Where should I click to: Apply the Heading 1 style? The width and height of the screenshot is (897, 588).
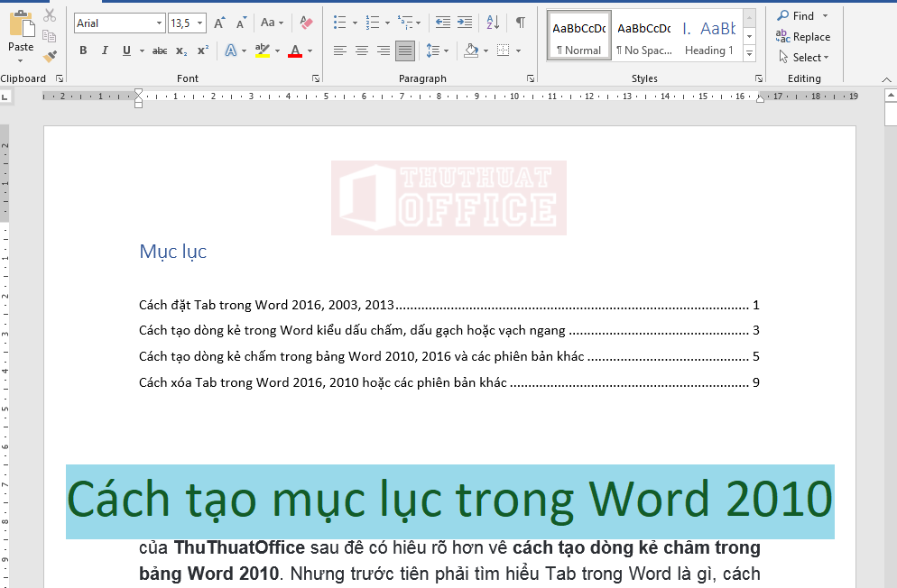coord(709,34)
